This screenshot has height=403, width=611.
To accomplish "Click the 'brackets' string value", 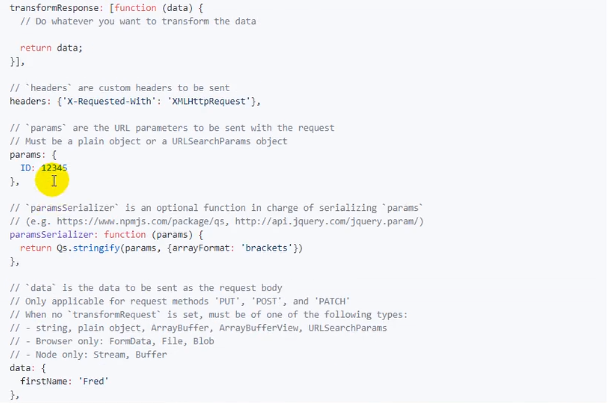I will click(x=267, y=248).
